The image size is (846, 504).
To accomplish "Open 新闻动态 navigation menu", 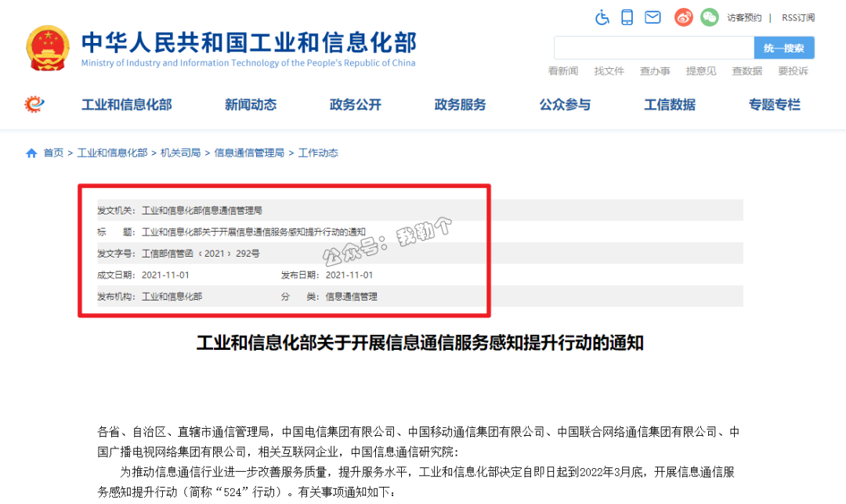I will coord(251,105).
